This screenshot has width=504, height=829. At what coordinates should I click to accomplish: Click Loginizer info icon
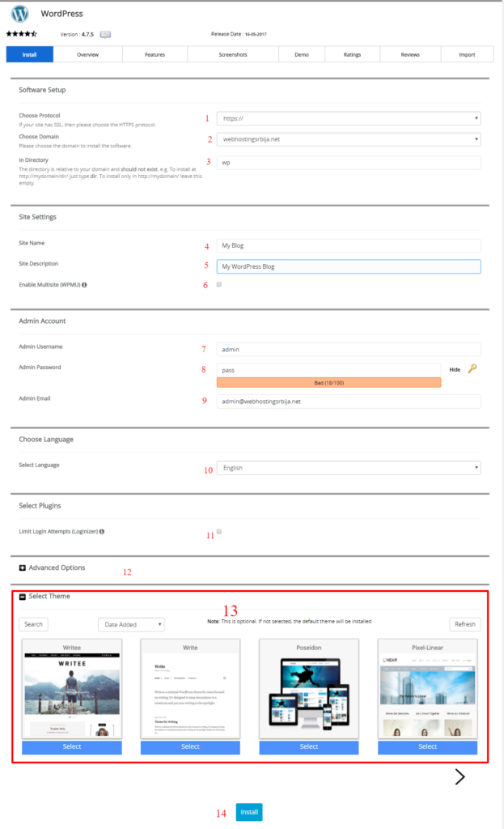tap(102, 532)
